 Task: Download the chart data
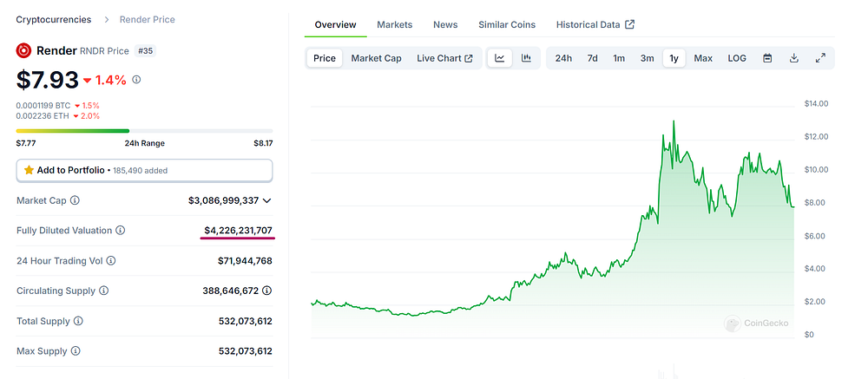point(794,58)
